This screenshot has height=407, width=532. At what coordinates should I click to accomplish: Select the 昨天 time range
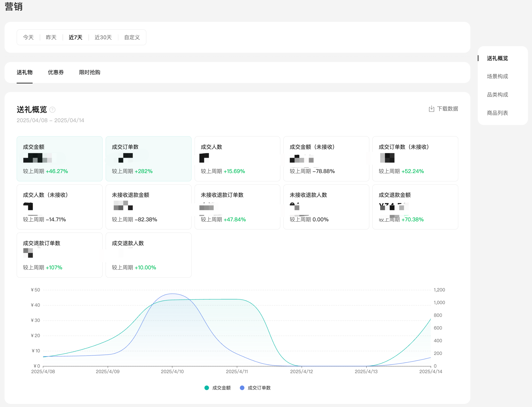[x=51, y=37]
